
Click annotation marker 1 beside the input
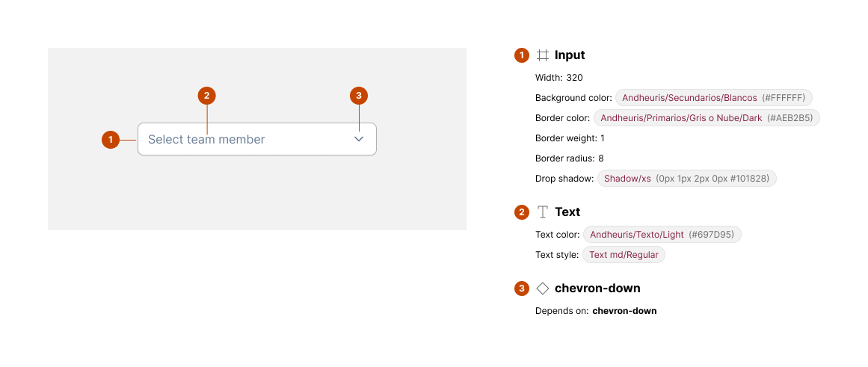(111, 139)
